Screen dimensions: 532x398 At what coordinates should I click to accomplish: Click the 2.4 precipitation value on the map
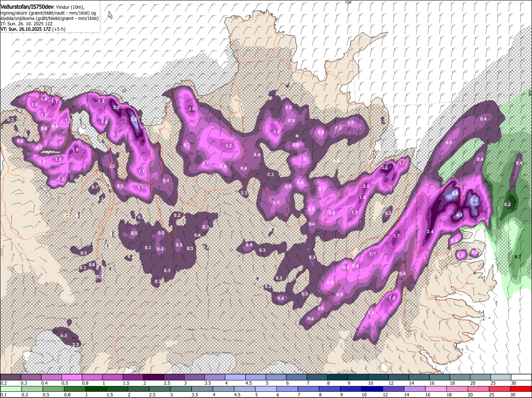click(x=431, y=232)
